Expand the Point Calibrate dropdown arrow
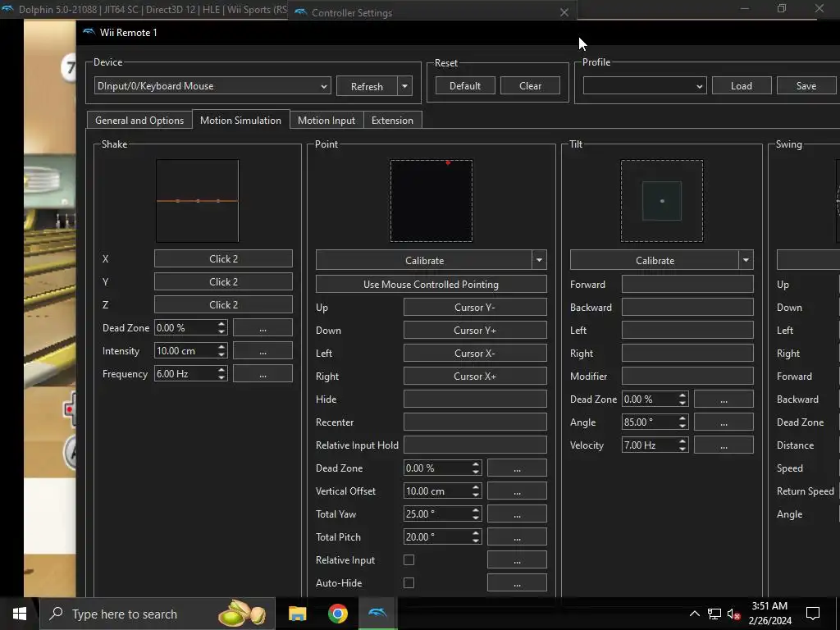 pyautogui.click(x=539, y=260)
